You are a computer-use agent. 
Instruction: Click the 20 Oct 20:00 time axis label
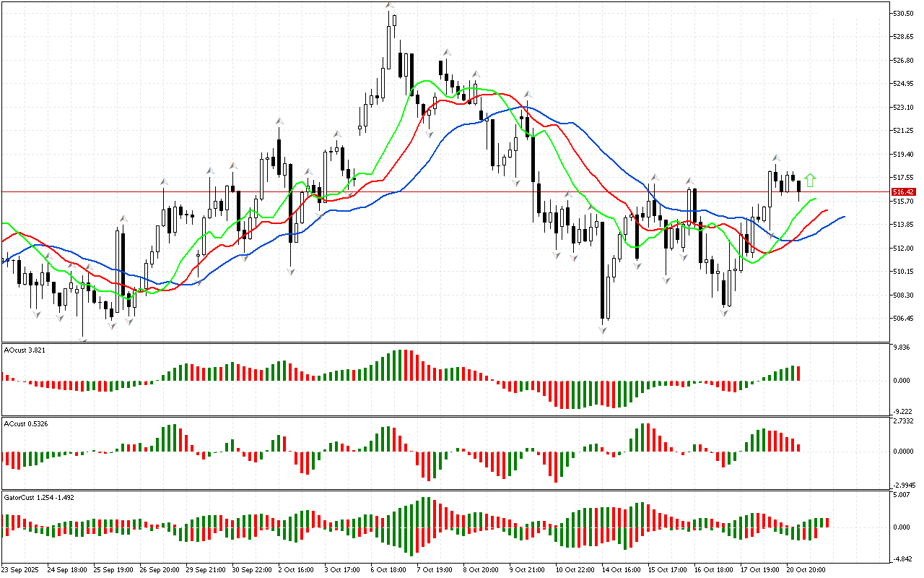(808, 569)
